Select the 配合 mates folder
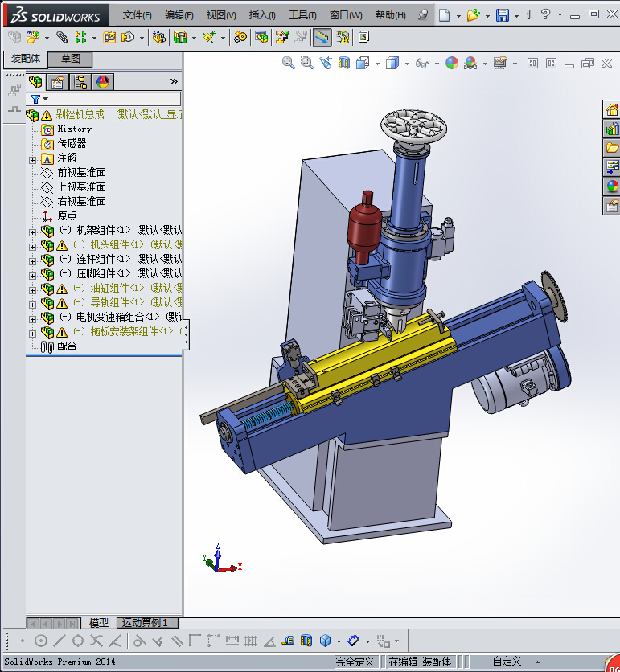 67,346
